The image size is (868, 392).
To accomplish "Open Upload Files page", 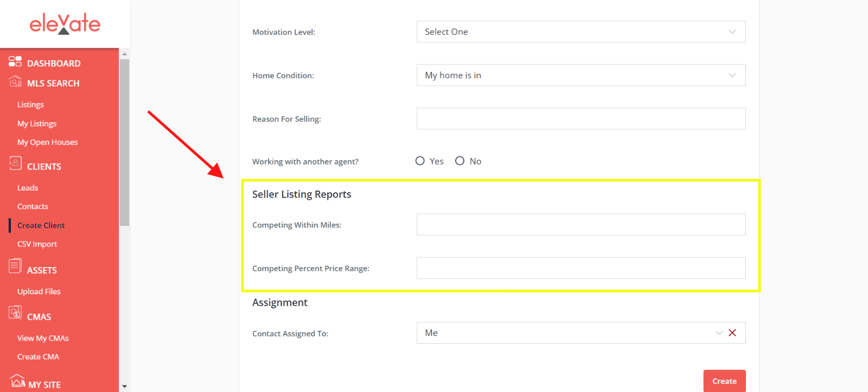I will (x=39, y=292).
